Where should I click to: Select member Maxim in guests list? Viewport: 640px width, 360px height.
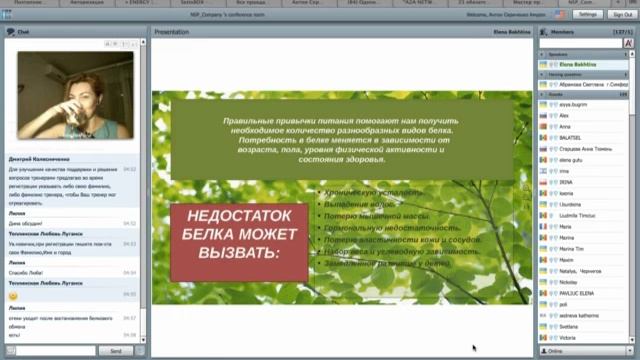(x=584, y=260)
